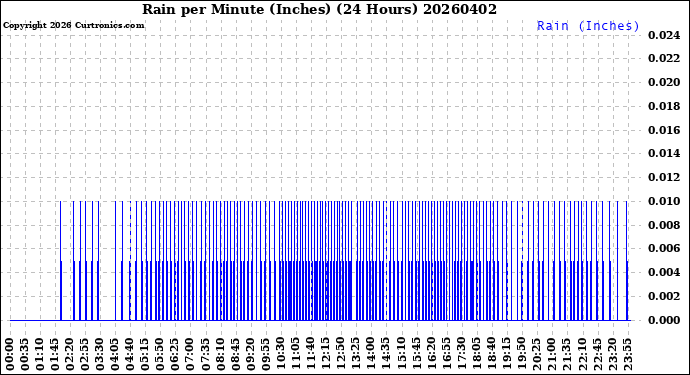Click the 08:10 time axis label
The width and height of the screenshot is (690, 375).
(220, 354)
